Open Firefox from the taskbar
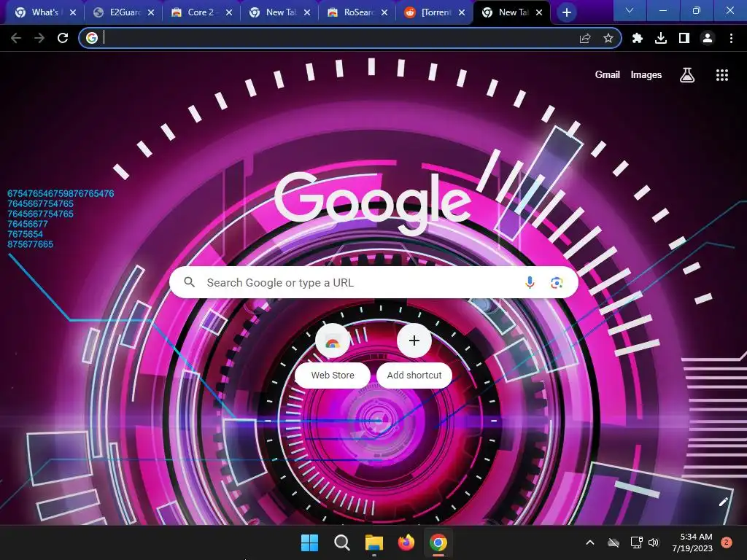This screenshot has width=747, height=560. click(406, 542)
